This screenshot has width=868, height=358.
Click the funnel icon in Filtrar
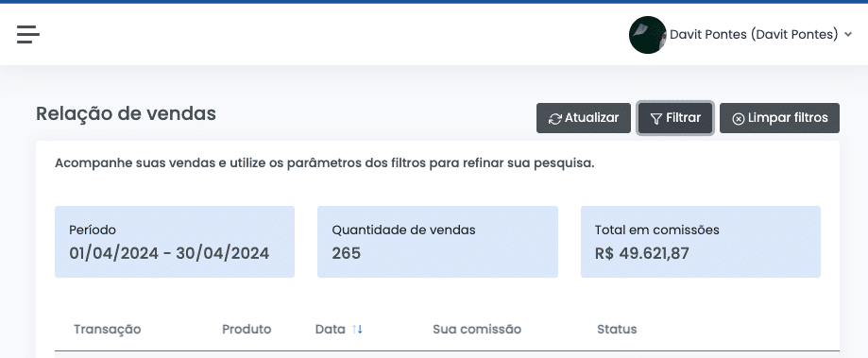tap(656, 118)
